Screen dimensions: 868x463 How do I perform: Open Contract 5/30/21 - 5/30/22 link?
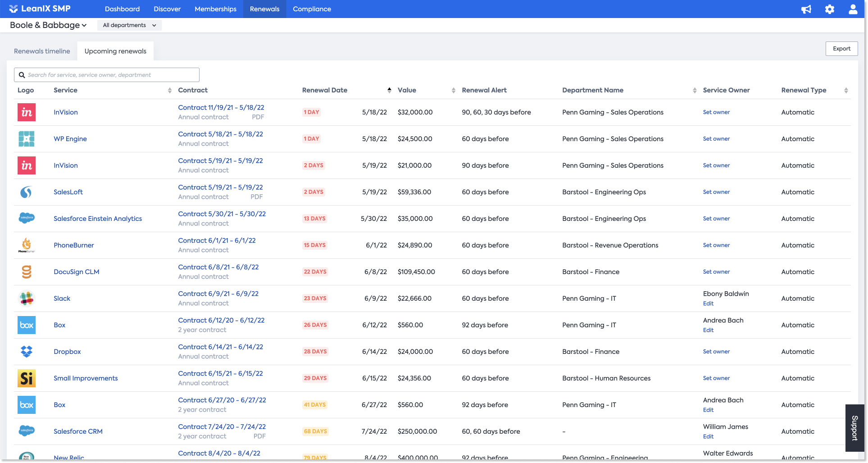[222, 214]
